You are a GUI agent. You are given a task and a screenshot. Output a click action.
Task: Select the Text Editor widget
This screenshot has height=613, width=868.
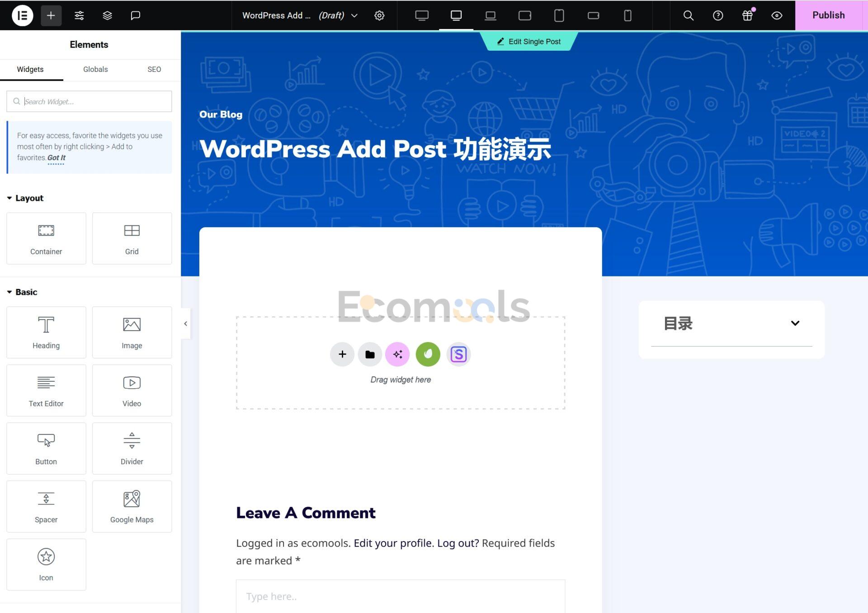tap(46, 390)
